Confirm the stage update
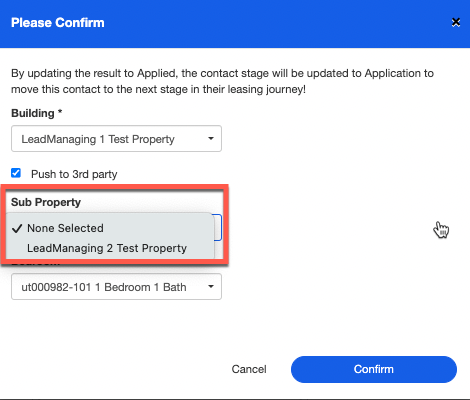This screenshot has height=400, width=470. (x=374, y=369)
